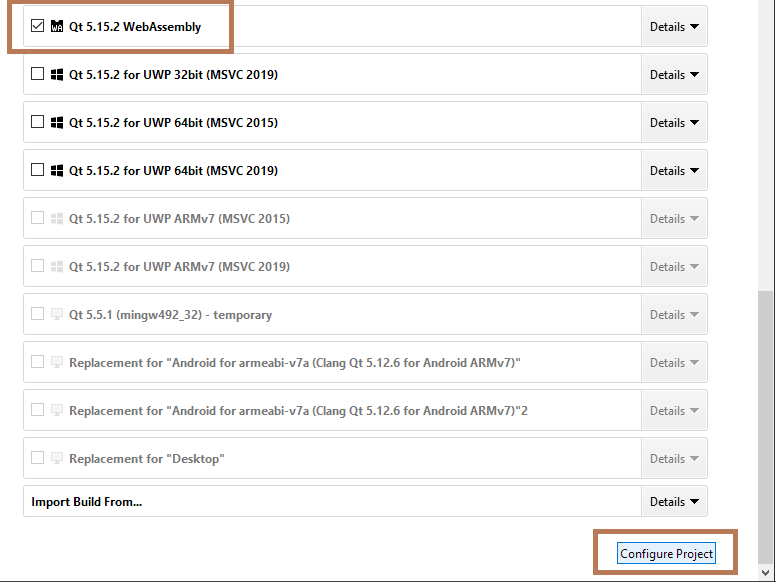
Task: Uncheck the Qt 5.15.2 WebAssembly kit
Action: click(38, 27)
